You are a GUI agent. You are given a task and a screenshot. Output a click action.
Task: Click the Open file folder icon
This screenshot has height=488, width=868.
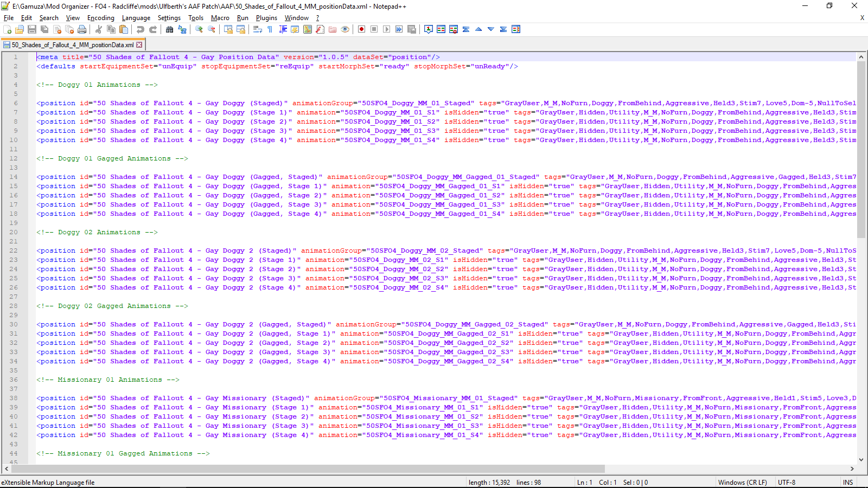pos(20,29)
